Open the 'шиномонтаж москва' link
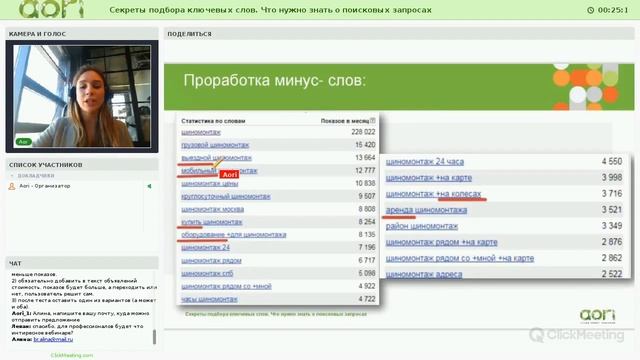This screenshot has width=640, height=360. (213, 209)
